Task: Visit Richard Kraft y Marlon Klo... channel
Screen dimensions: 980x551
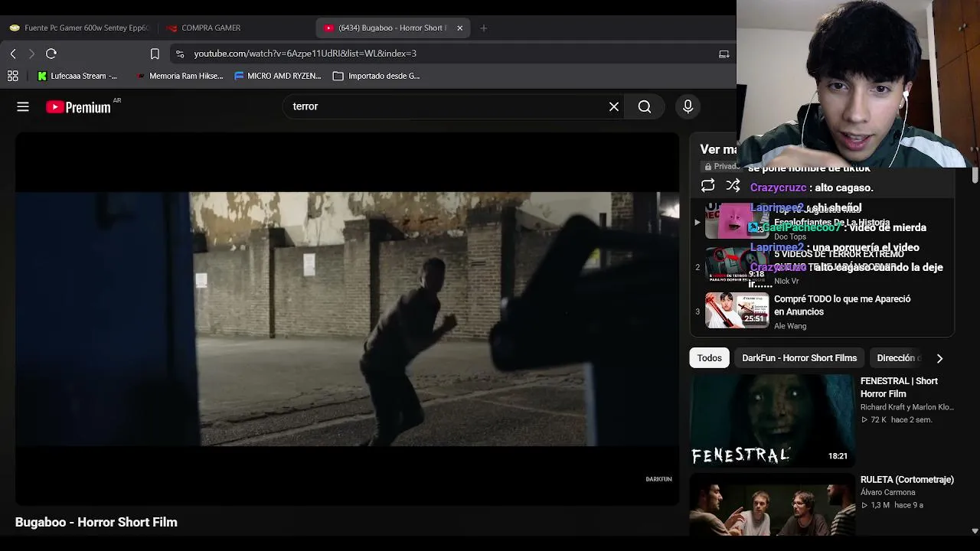Action: pyautogui.click(x=907, y=408)
